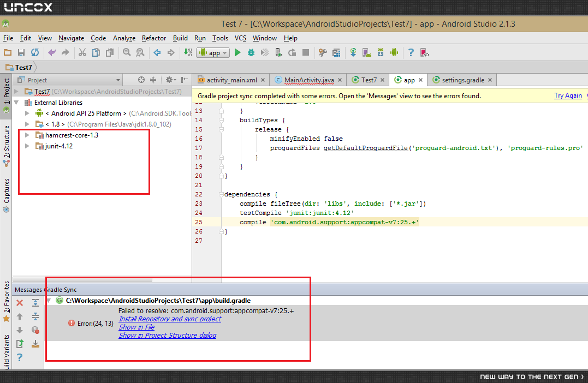Click Collapse All icon in Messages panel

pos(35,316)
